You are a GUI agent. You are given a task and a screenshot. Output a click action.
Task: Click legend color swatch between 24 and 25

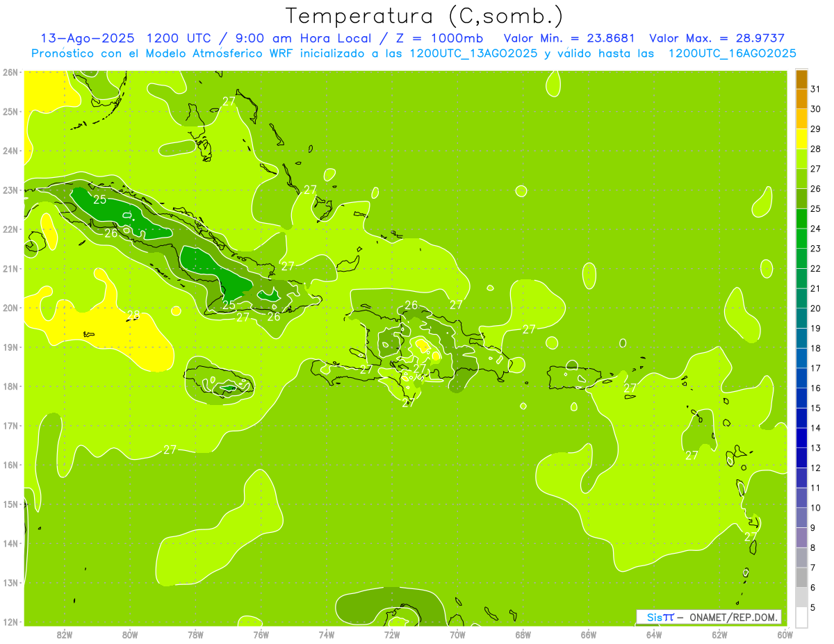pyautogui.click(x=802, y=219)
